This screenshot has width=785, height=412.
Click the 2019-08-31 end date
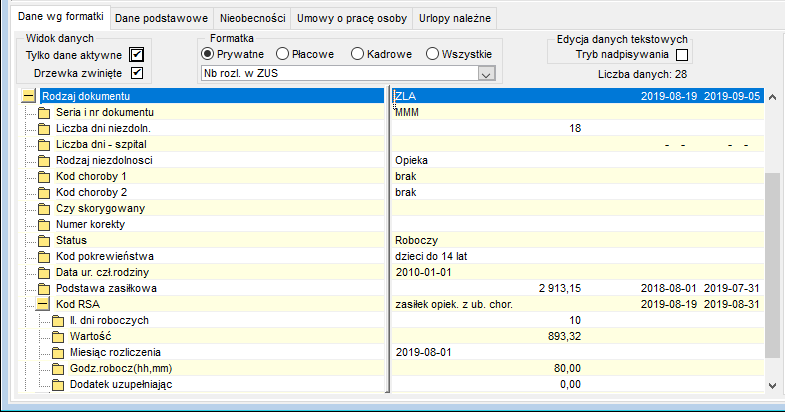click(x=732, y=304)
